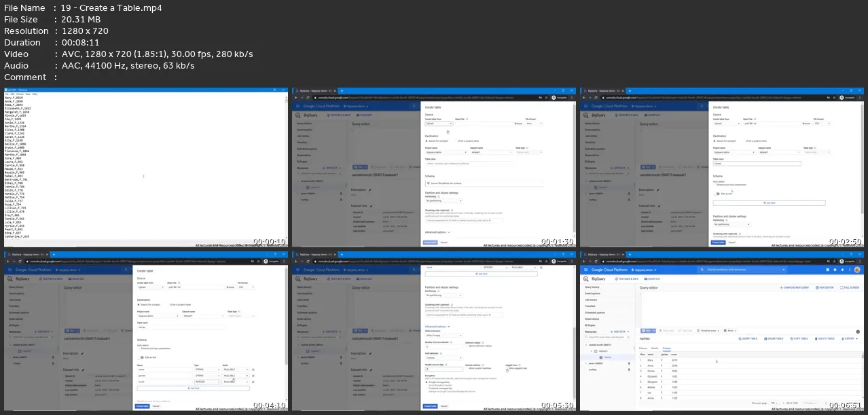Click the resolution value '1280 x 720'
Viewport: 868px width, 415px height.
pyautogui.click(x=84, y=31)
